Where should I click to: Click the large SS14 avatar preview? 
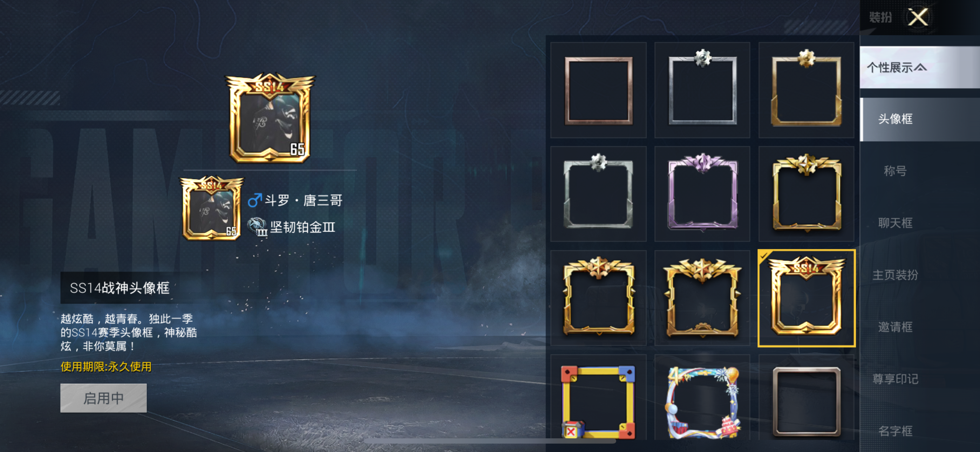pyautogui.click(x=270, y=118)
